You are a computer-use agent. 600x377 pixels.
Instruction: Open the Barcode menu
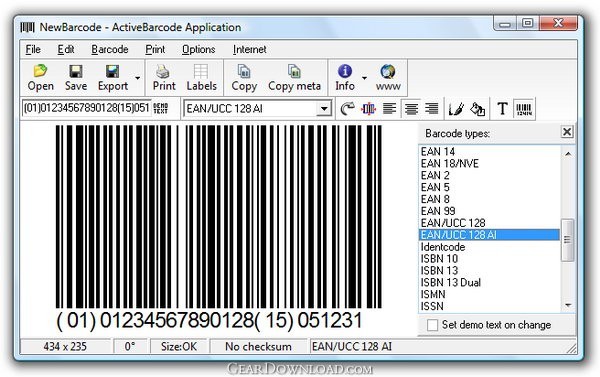tap(110, 49)
